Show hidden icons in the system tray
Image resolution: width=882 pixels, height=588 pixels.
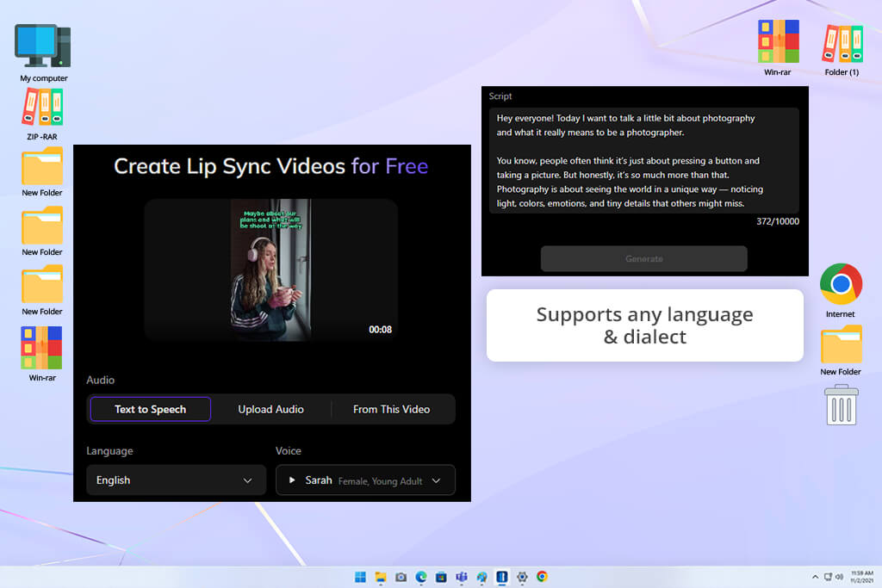(x=815, y=577)
